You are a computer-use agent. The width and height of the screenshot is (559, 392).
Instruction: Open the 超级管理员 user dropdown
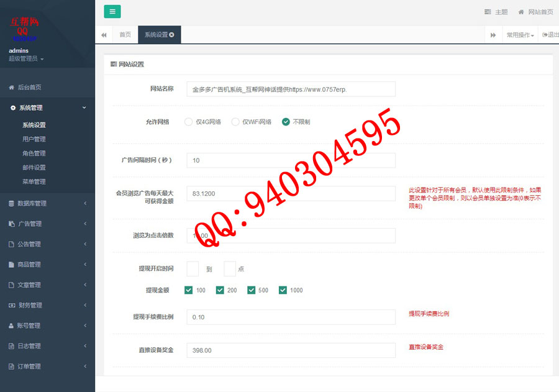(x=26, y=59)
